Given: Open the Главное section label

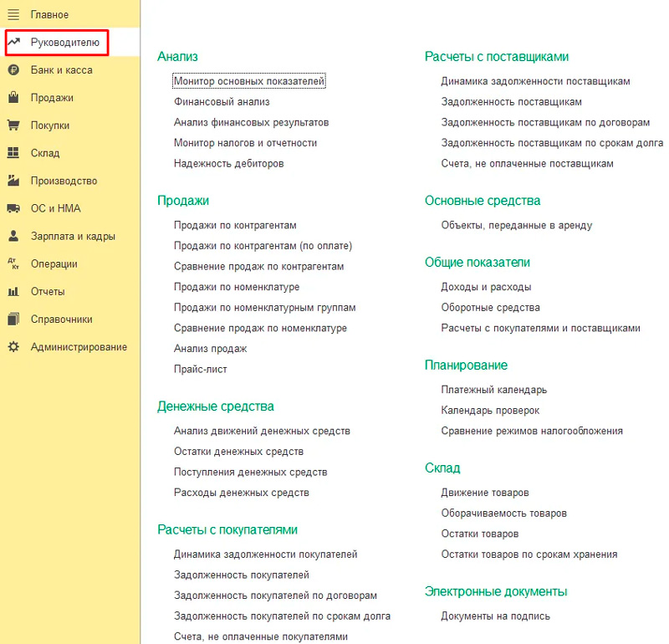Looking at the screenshot, I should (49, 15).
